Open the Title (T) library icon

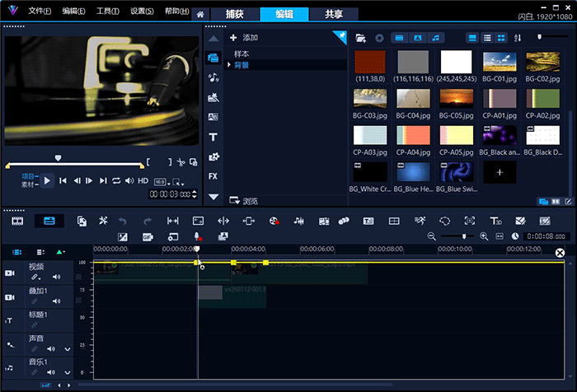click(213, 138)
